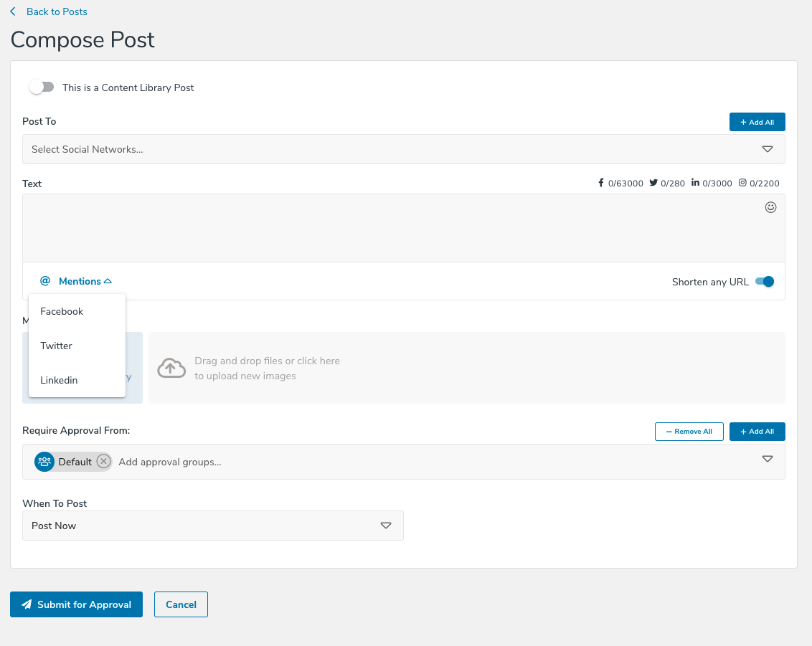Click the Default group people icon
812x646 pixels.
(x=44, y=462)
